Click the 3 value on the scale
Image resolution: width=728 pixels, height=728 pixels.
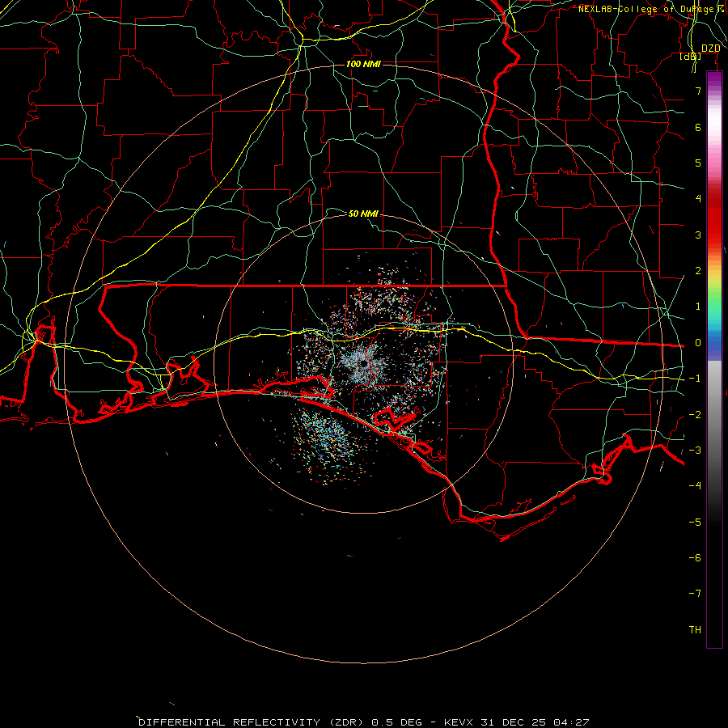[x=698, y=235]
